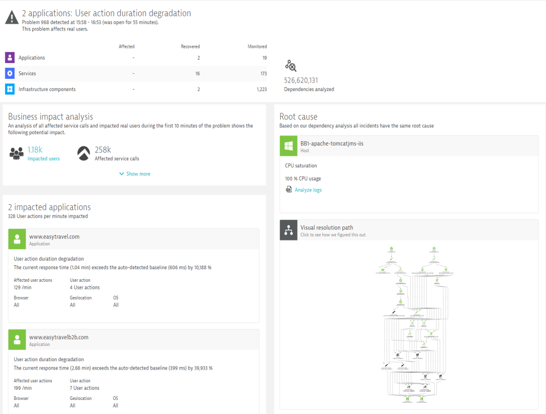
Task: Select the Services row in summary table
Action: [x=136, y=73]
